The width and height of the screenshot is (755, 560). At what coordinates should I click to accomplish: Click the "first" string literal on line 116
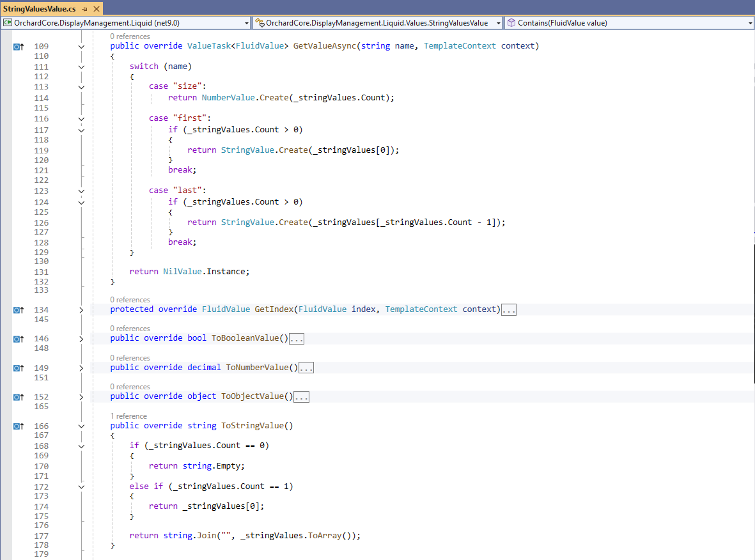(190, 118)
